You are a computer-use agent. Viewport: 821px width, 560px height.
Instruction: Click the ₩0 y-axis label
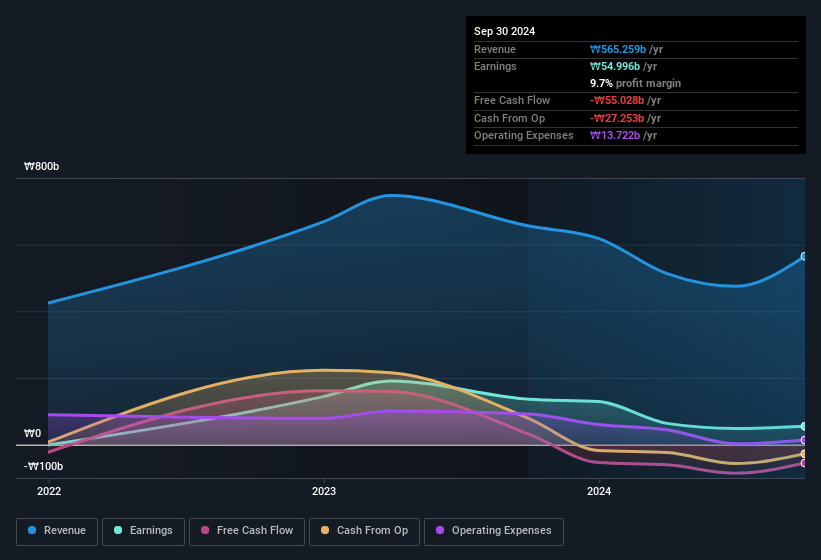click(x=32, y=433)
